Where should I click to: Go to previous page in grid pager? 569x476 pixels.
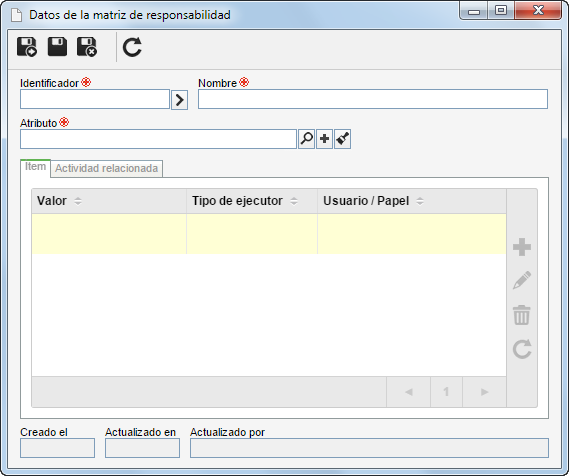point(409,392)
